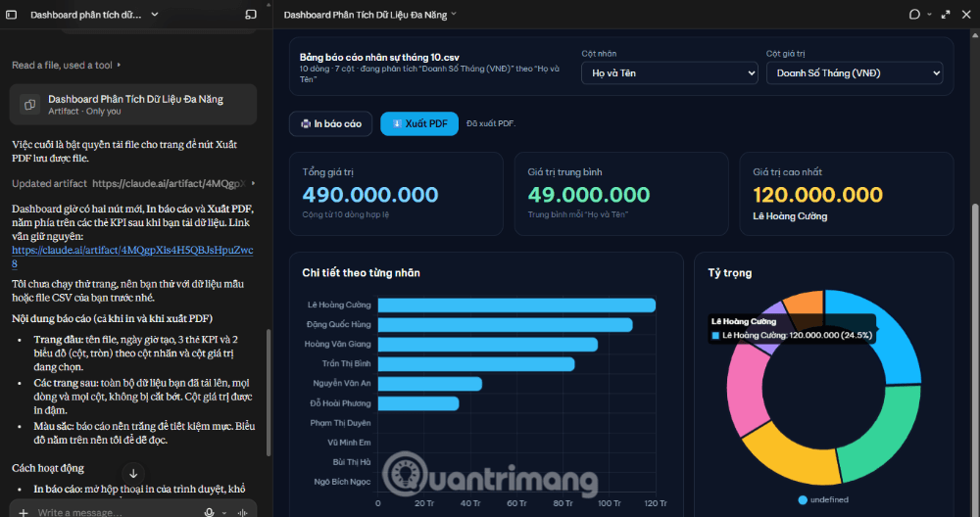
Task: Click the Đặng Quốc Hùng bar
Action: 505,325
